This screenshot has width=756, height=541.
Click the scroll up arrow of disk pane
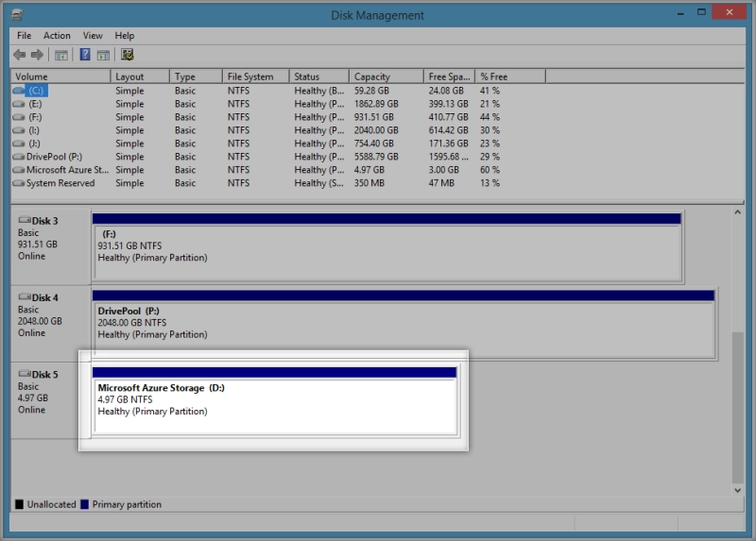(738, 212)
